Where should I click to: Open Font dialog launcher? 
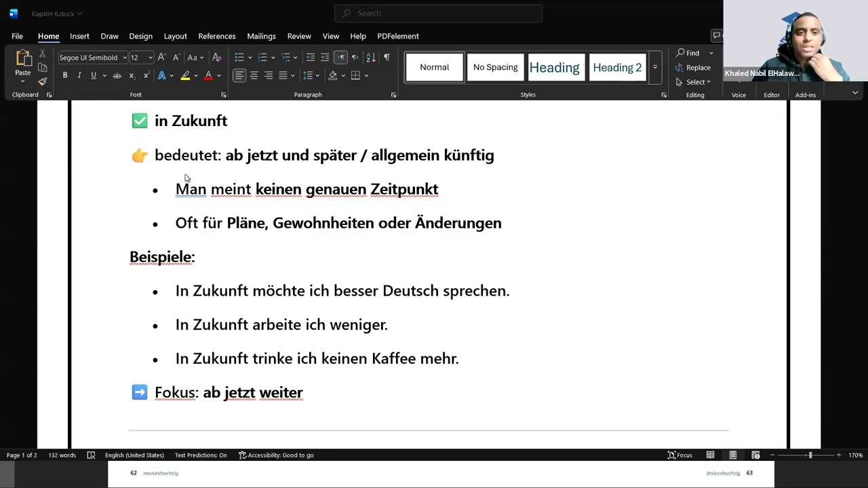(224, 95)
